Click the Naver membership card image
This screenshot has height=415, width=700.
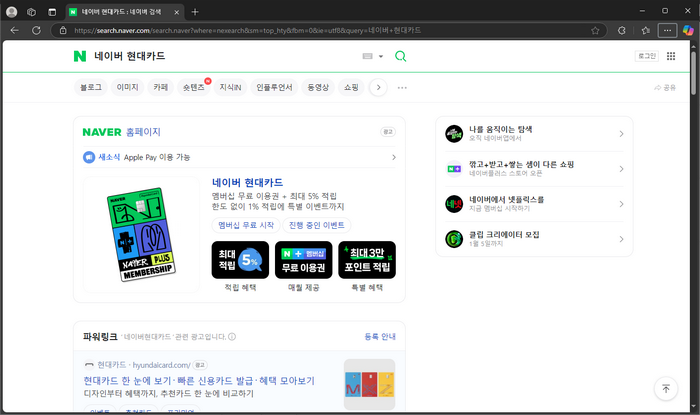tap(141, 235)
